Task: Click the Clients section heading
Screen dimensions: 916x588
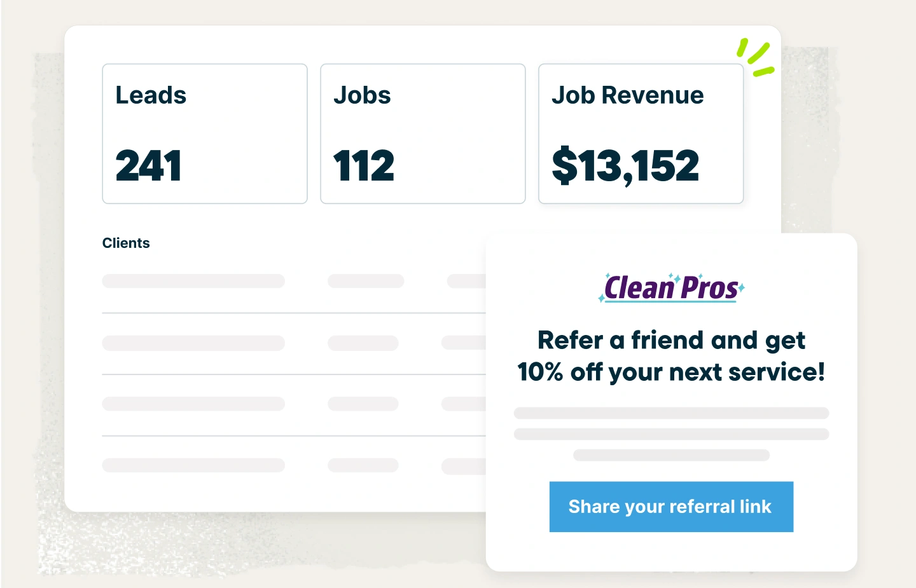Action: [126, 243]
